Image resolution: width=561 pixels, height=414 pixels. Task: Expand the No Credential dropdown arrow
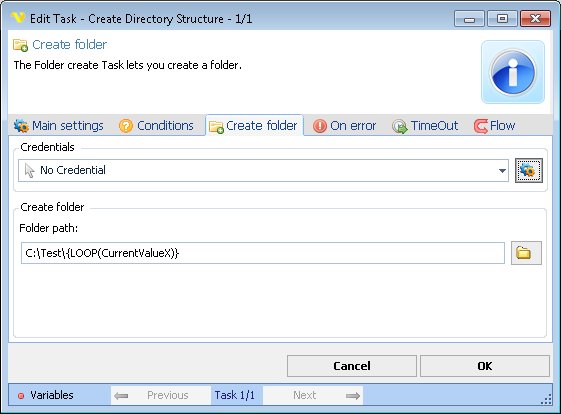pos(502,171)
